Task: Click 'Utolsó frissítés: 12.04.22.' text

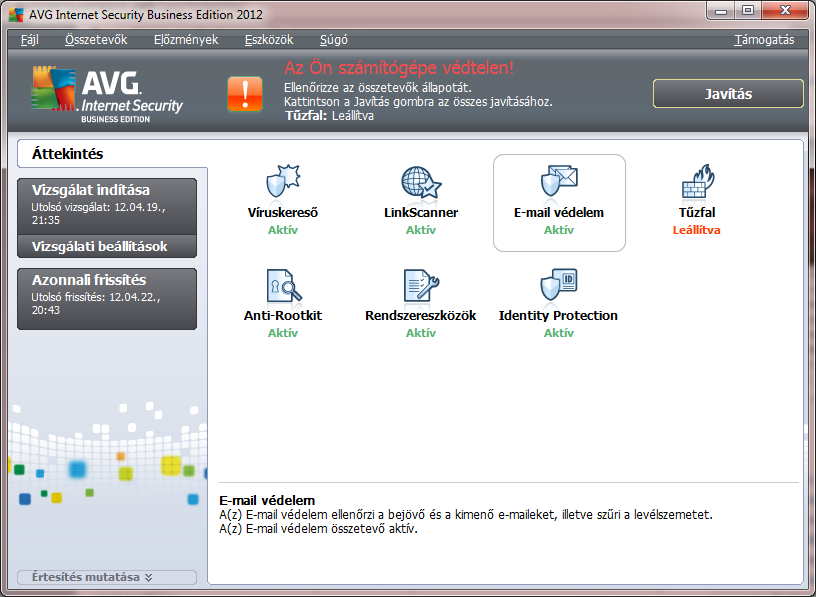Action: [96, 297]
